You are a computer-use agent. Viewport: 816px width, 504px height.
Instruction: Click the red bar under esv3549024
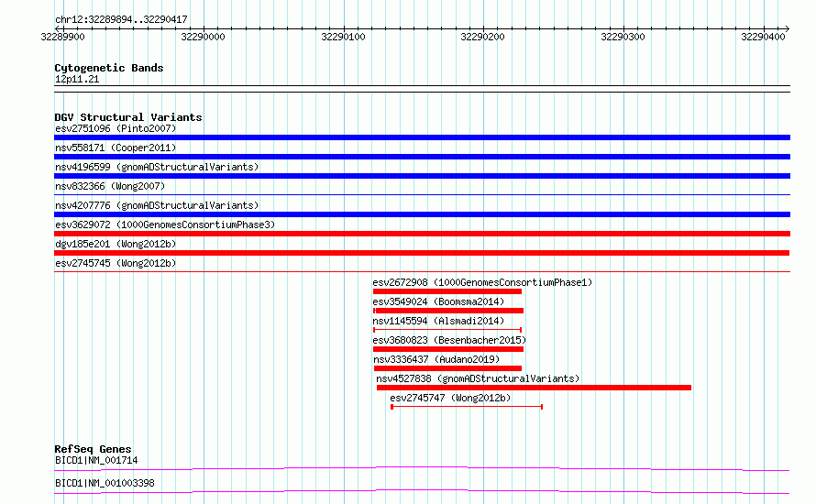click(448, 311)
